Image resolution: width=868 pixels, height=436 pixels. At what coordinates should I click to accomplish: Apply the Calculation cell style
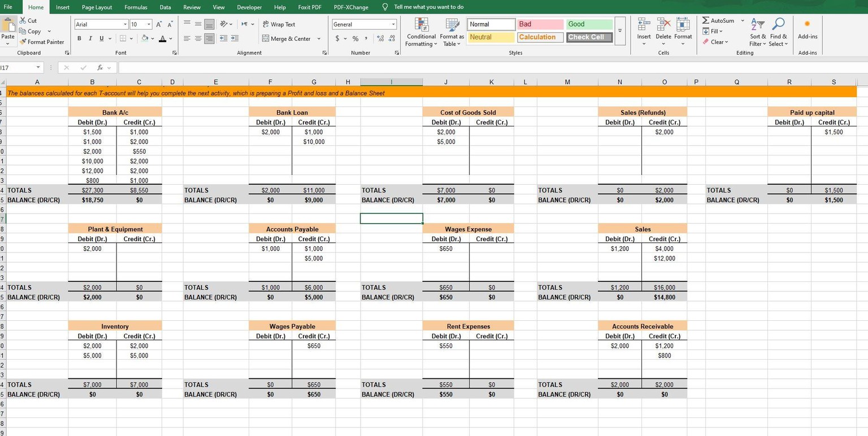[x=540, y=37]
